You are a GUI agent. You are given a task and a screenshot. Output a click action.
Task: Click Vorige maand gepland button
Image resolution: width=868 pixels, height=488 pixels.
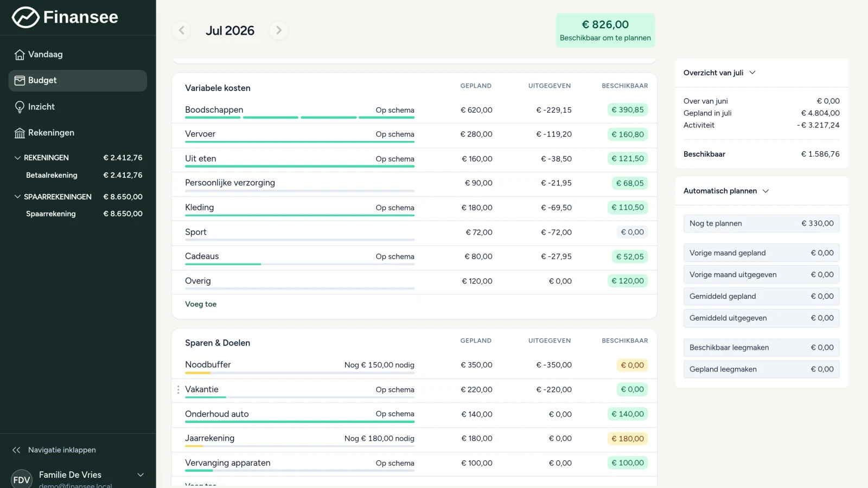[x=762, y=253]
